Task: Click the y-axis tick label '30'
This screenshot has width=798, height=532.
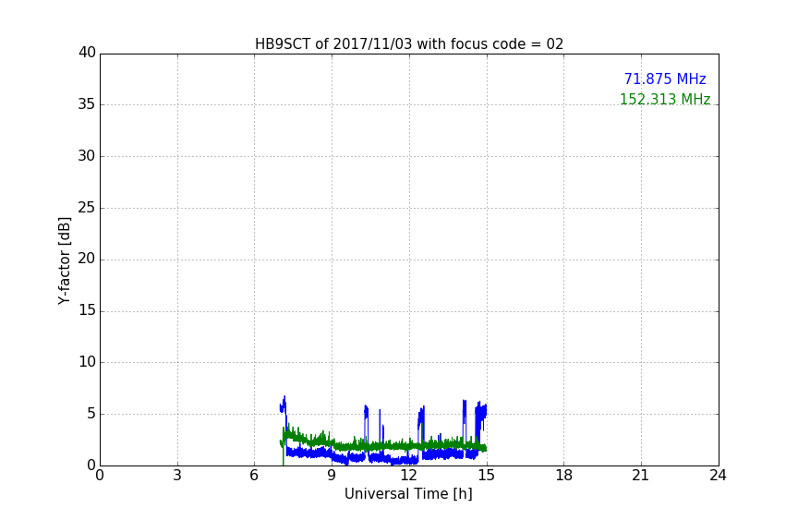Action: [x=87, y=156]
